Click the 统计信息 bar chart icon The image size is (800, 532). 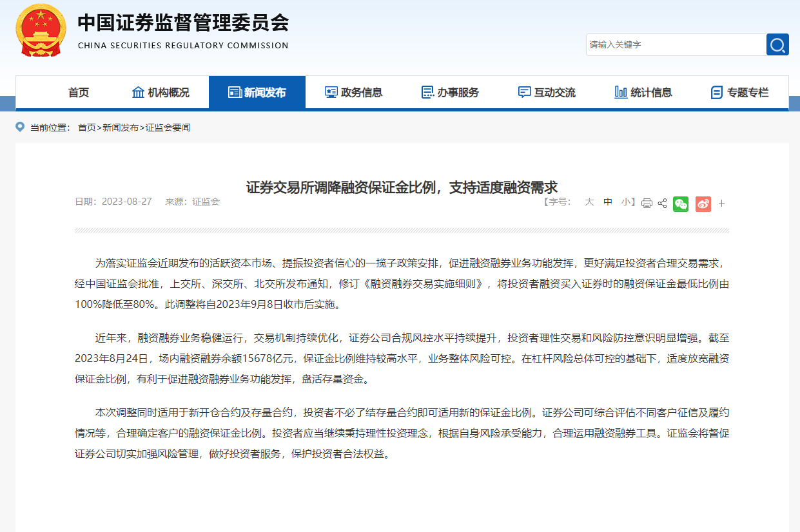tap(621, 92)
